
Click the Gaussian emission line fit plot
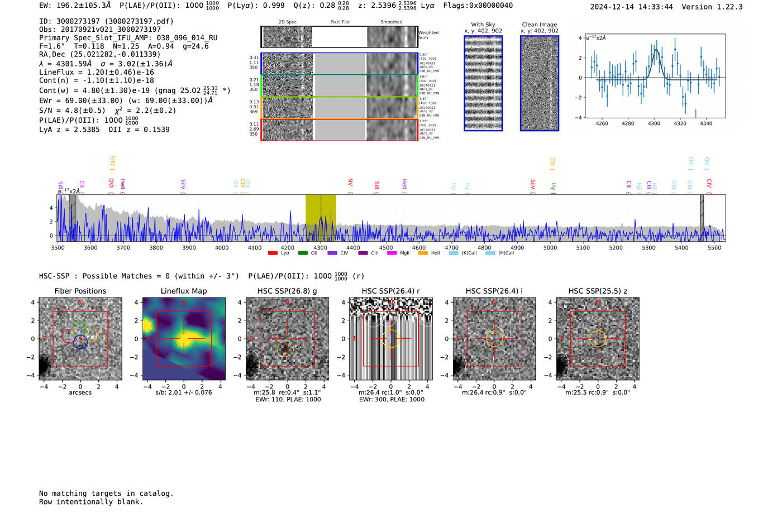click(x=655, y=76)
